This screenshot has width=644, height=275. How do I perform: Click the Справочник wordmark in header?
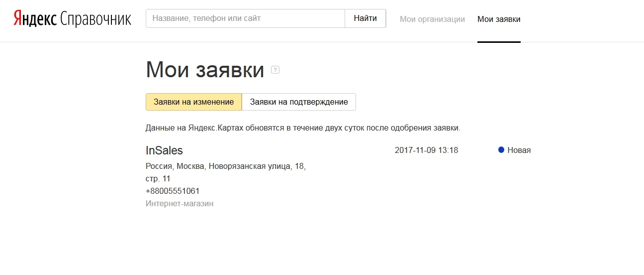pyautogui.click(x=95, y=19)
